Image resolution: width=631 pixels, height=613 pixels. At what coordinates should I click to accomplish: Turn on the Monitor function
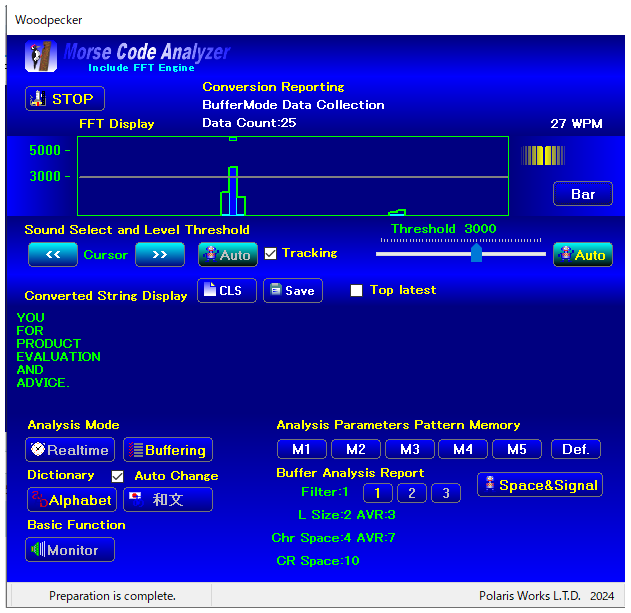click(70, 550)
